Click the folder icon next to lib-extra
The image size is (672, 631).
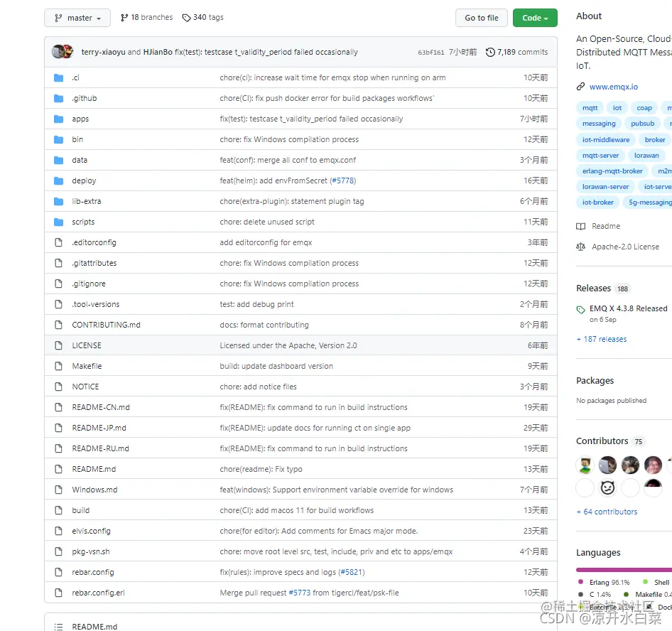tap(59, 201)
